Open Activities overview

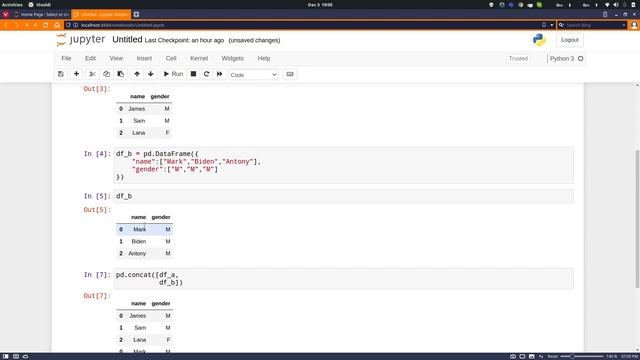coord(12,5)
